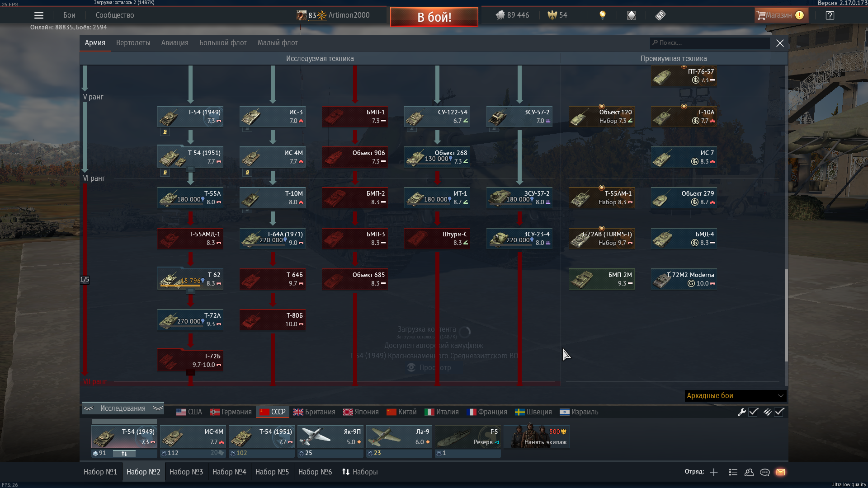Select the Германия nation tab

pyautogui.click(x=231, y=412)
